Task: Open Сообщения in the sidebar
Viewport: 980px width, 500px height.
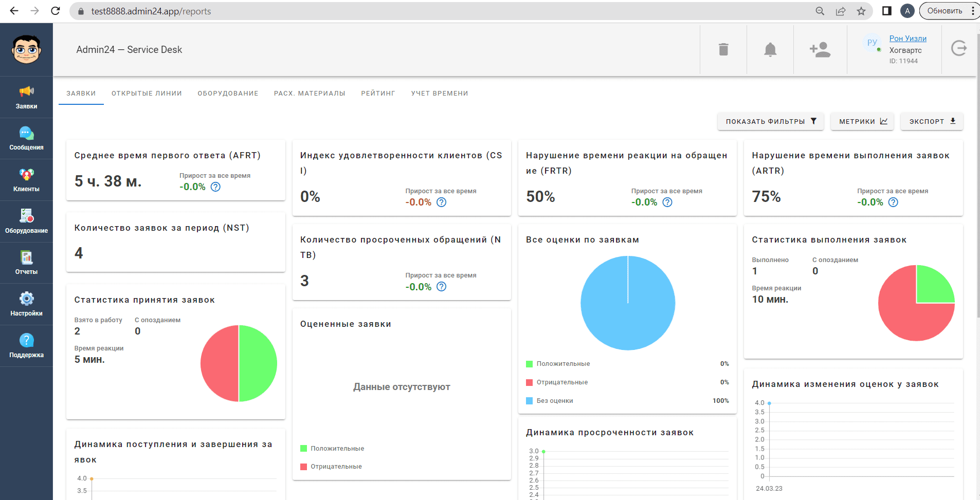Action: pos(26,139)
